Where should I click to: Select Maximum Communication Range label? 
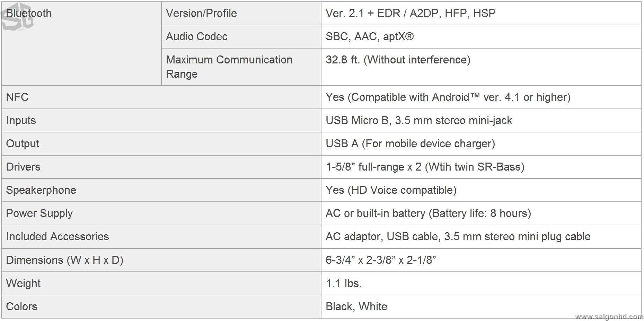[x=229, y=67]
